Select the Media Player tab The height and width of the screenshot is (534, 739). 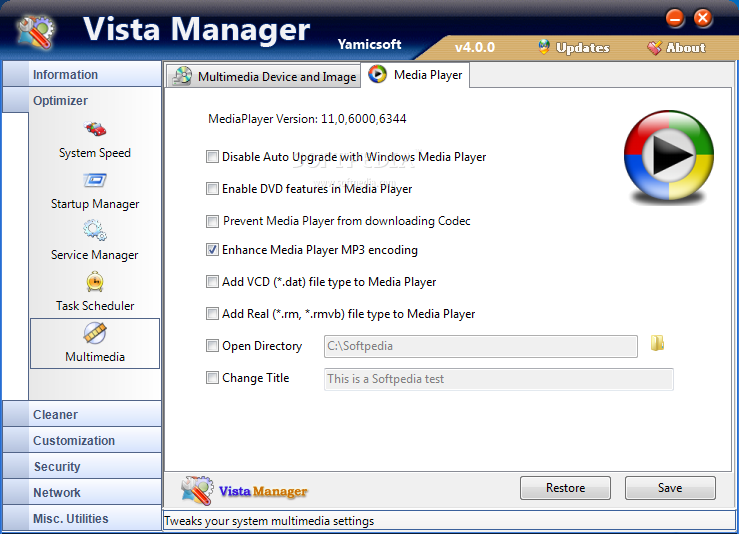pyautogui.click(x=415, y=74)
